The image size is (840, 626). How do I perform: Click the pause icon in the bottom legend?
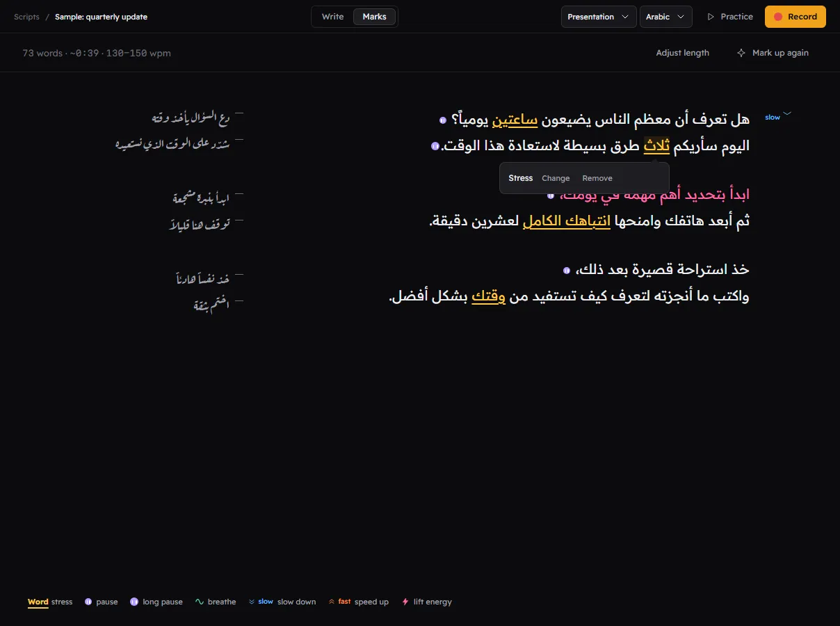(x=88, y=602)
